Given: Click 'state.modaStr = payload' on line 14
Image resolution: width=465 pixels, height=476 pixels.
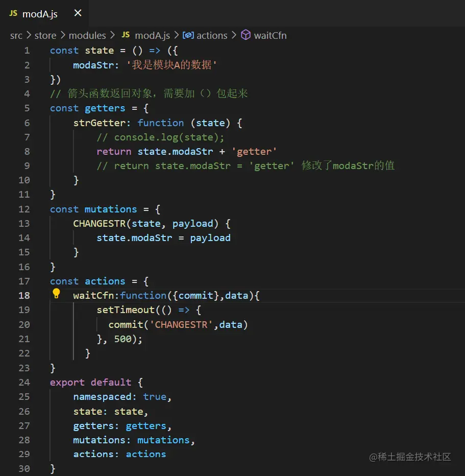Looking at the screenshot, I should pyautogui.click(x=163, y=238).
